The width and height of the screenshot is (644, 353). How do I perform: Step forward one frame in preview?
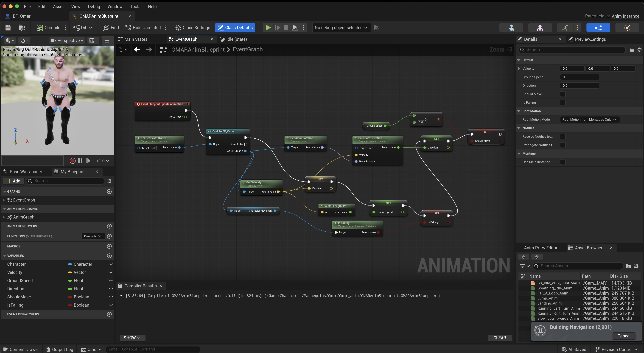pyautogui.click(x=88, y=161)
